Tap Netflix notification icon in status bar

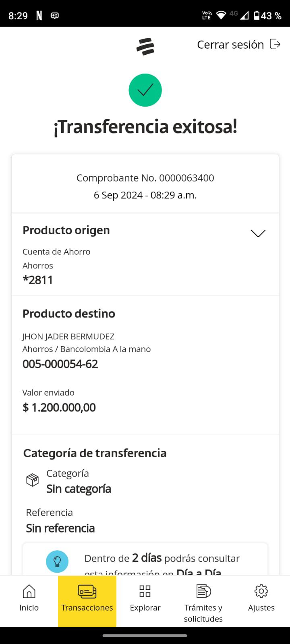(x=39, y=16)
